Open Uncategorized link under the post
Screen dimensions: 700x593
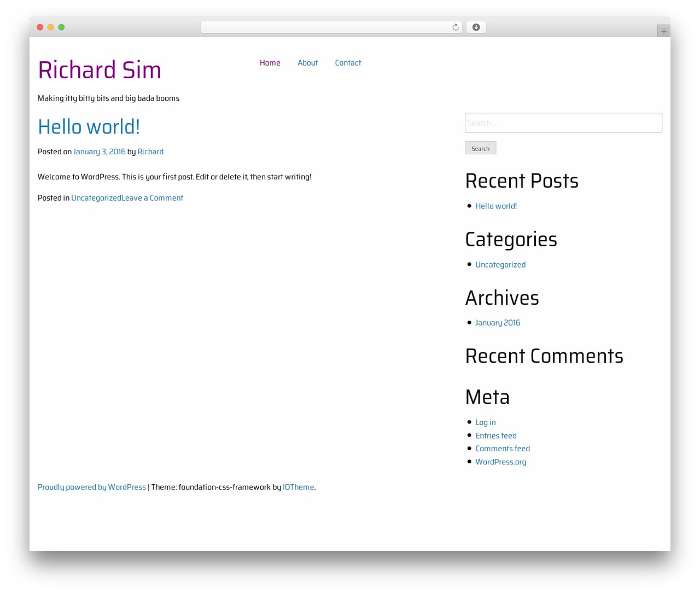coord(96,198)
